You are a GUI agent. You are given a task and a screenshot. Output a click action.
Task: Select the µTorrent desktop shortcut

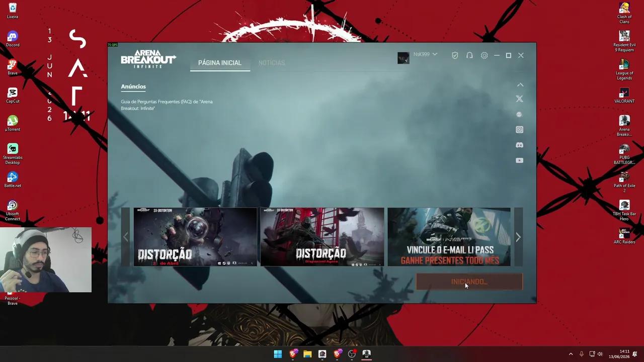(13, 124)
